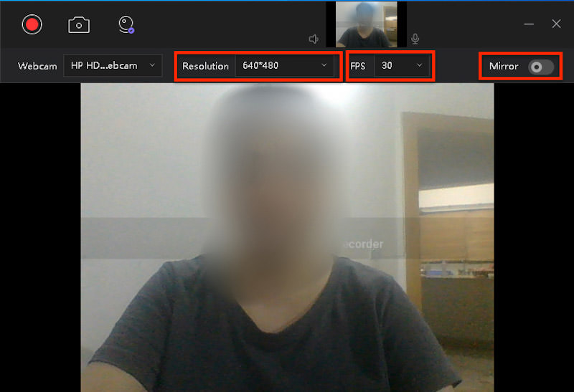The image size is (574, 392).
Task: Mute the system sound speaker icon
Action: tap(314, 39)
